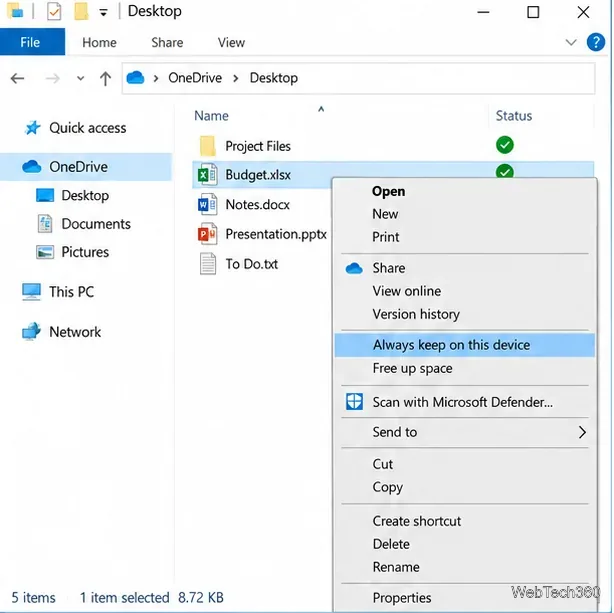Switch to the View ribbon tab
Screen dimensions: 614x613
tap(231, 42)
